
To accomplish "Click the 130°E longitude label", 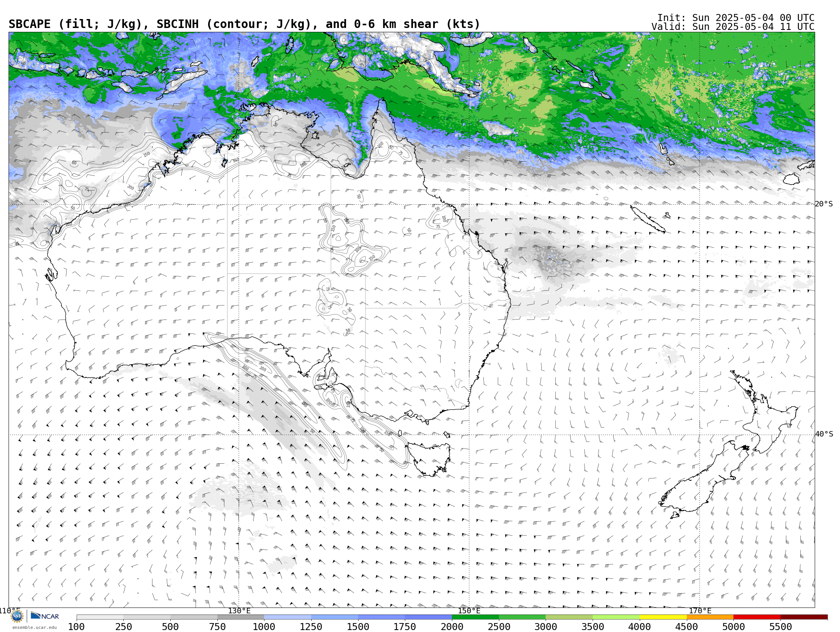I will click(x=239, y=611).
